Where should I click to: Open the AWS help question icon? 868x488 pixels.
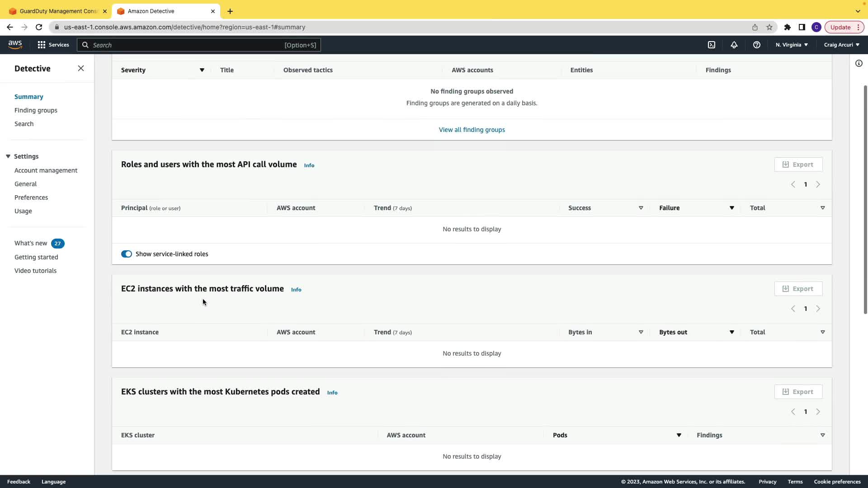pyautogui.click(x=756, y=45)
